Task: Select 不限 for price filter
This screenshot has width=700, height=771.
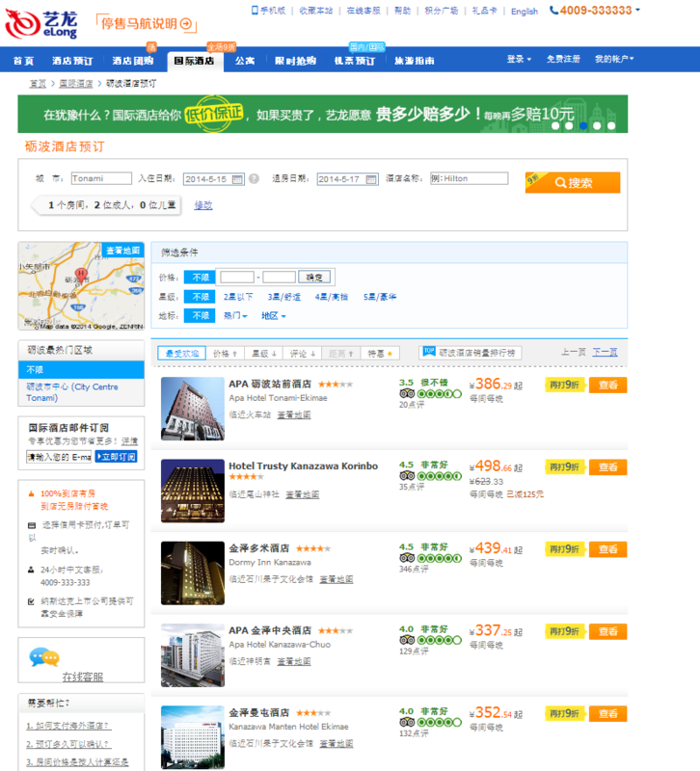Action: tap(200, 278)
